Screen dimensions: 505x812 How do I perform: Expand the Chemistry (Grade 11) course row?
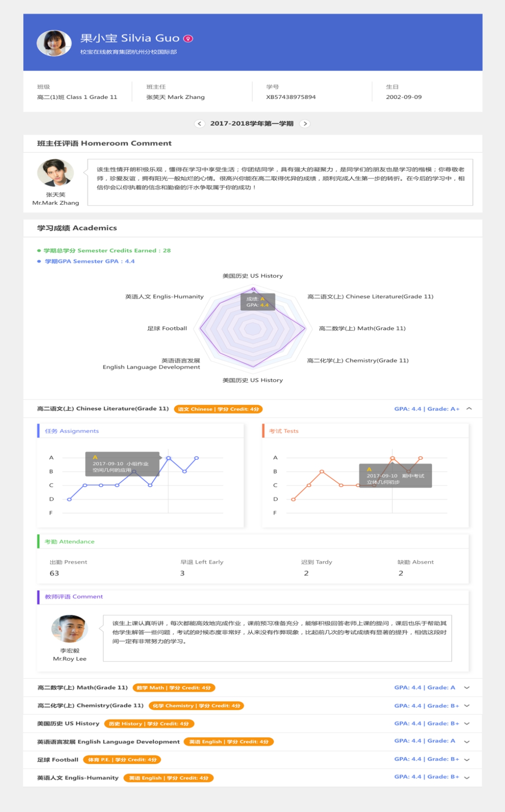tap(467, 706)
